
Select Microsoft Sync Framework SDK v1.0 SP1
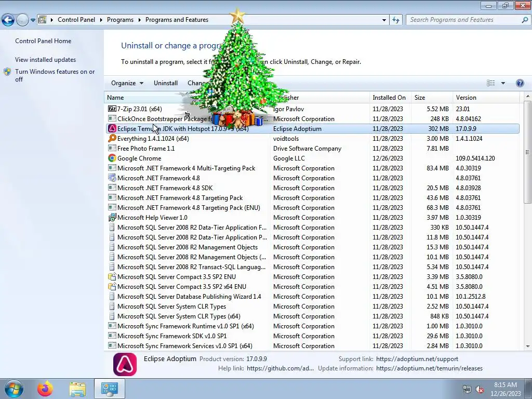(x=312, y=336)
